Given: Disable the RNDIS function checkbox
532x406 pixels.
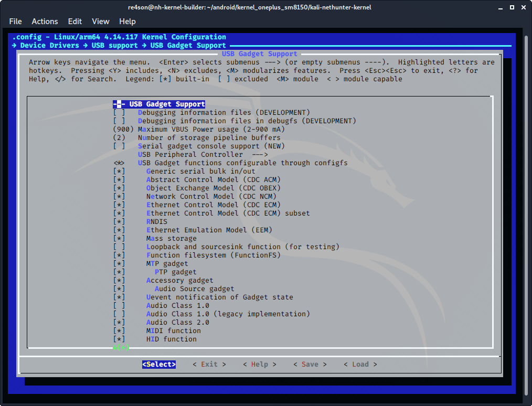Looking at the screenshot, I should (x=119, y=222).
